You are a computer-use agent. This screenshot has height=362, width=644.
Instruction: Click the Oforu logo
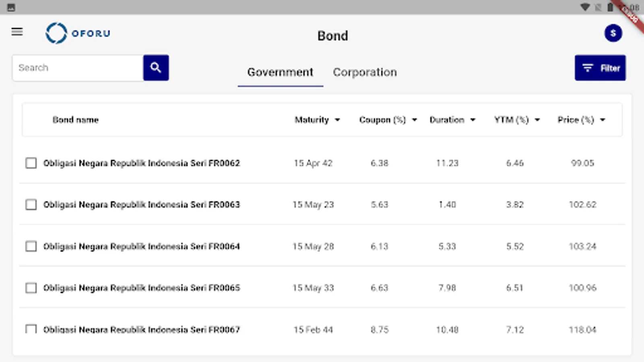click(78, 33)
